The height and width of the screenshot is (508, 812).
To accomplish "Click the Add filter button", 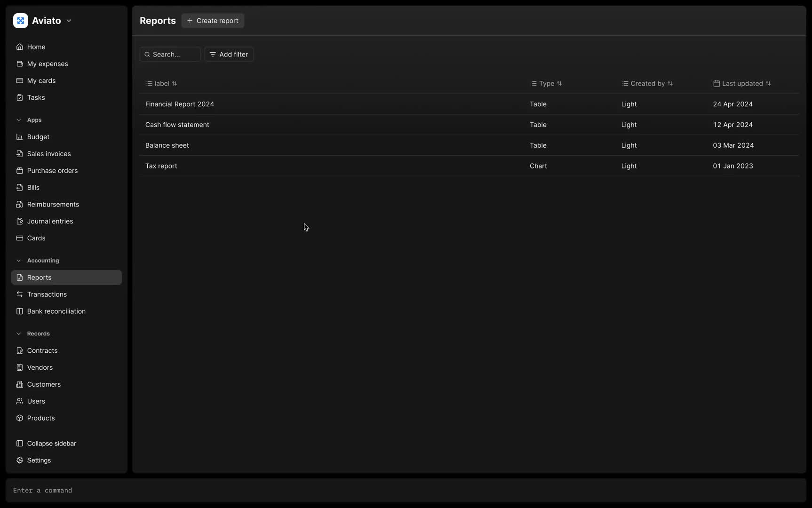I will pos(229,55).
